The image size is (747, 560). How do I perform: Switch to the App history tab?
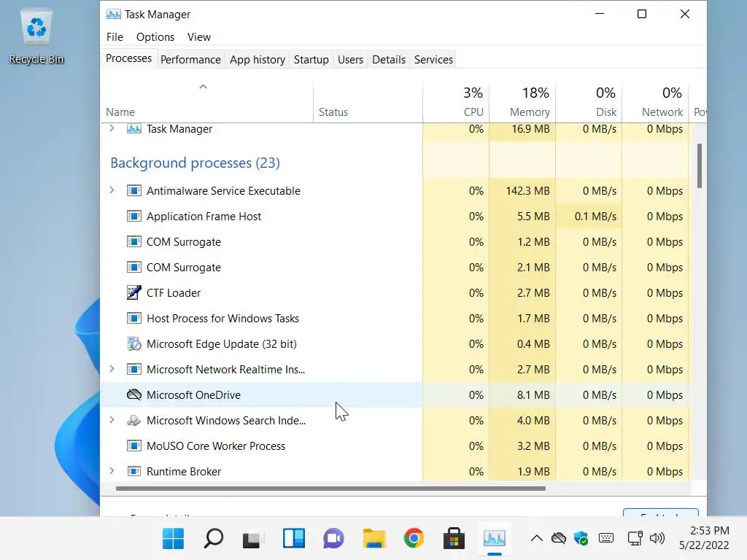[x=258, y=60]
